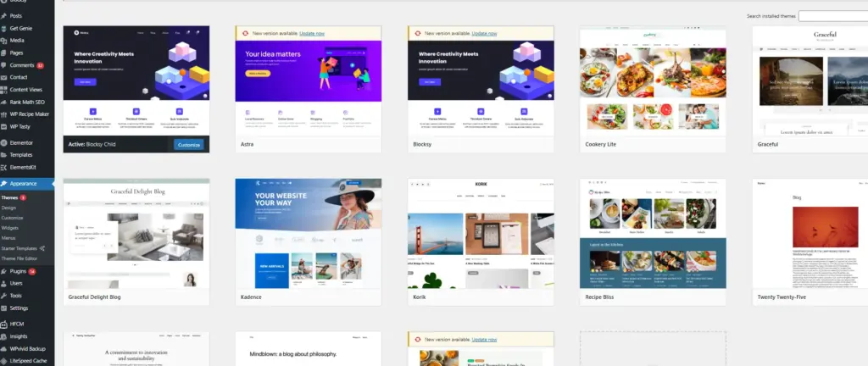Click the Users icon in sidebar
This screenshot has height=366, width=868.
click(4, 283)
